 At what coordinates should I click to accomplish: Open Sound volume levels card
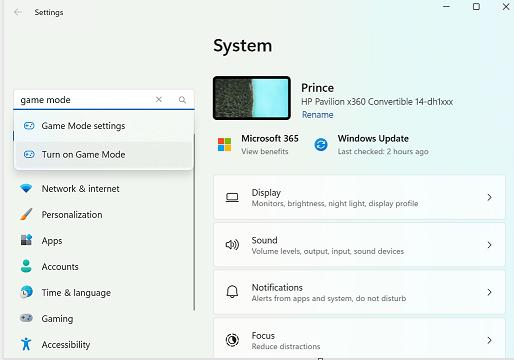[359, 245]
